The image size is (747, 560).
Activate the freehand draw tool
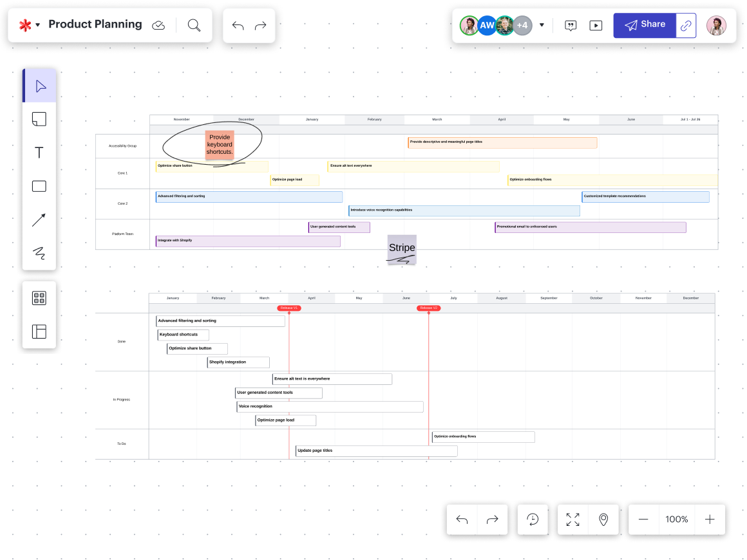click(x=39, y=253)
